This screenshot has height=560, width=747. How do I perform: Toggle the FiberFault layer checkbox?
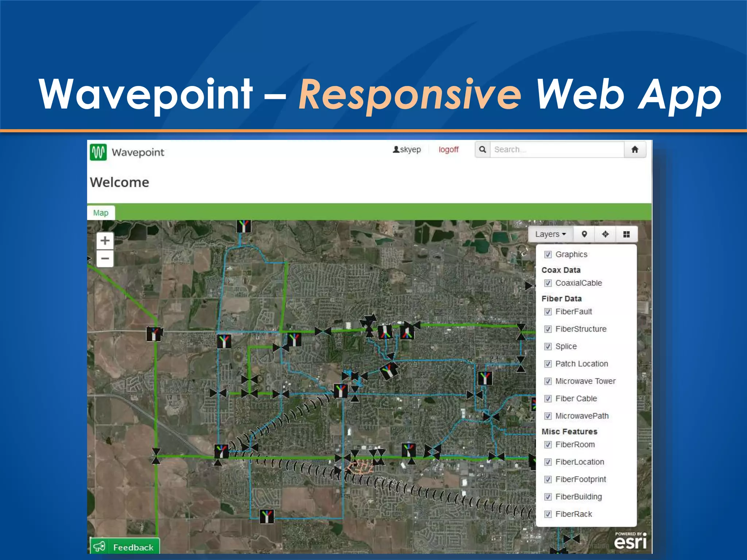pyautogui.click(x=548, y=312)
